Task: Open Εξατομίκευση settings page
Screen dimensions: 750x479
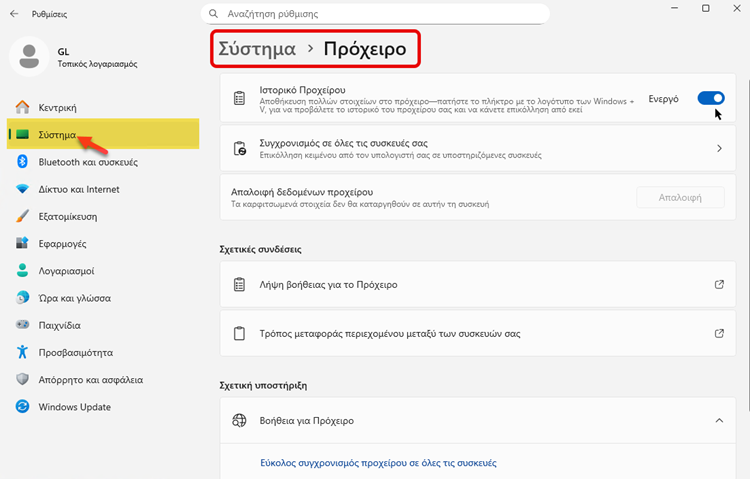Action: click(103, 216)
